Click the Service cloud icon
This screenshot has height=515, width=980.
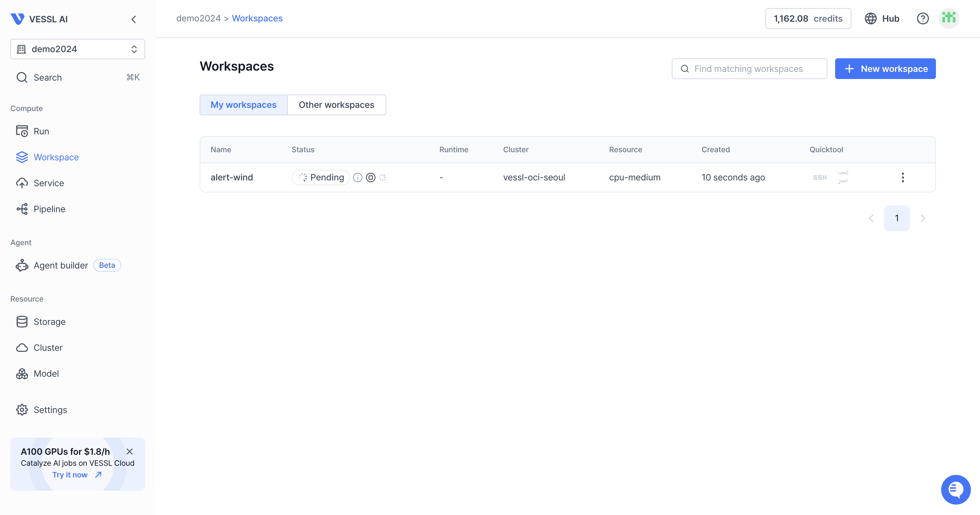[22, 183]
